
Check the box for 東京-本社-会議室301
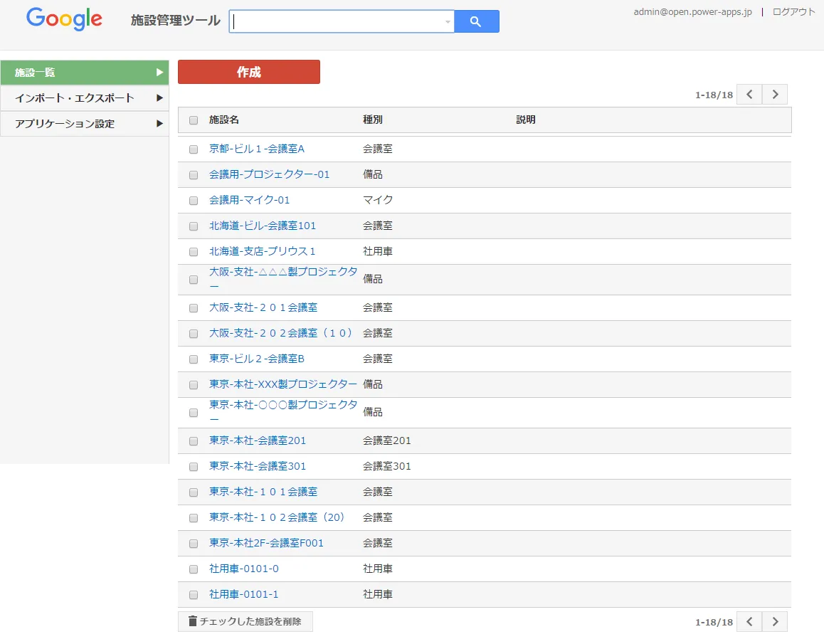point(194,467)
